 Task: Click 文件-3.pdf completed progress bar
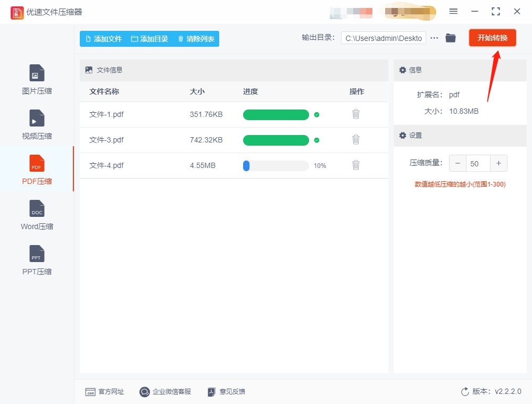click(x=276, y=140)
